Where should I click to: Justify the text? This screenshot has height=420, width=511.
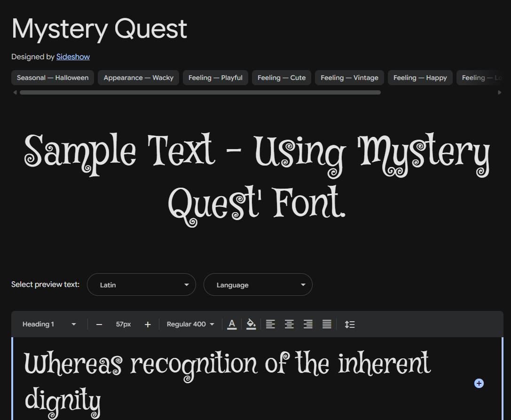click(x=327, y=324)
